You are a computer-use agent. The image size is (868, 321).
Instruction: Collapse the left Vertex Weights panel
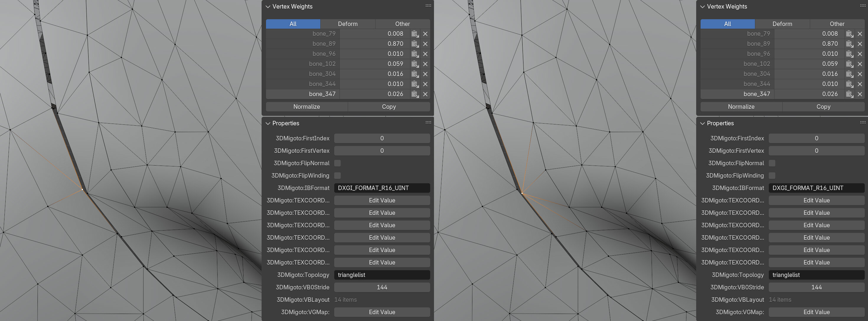pos(268,7)
